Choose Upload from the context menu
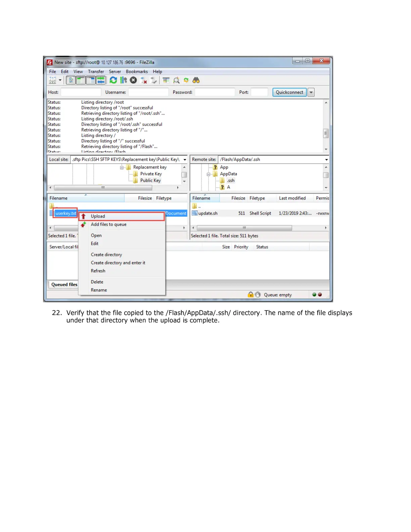 pos(122,217)
